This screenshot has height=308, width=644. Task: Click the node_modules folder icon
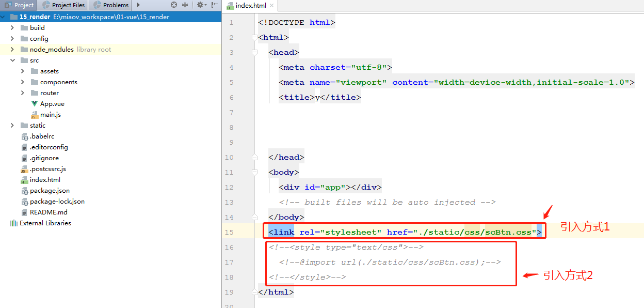click(24, 49)
